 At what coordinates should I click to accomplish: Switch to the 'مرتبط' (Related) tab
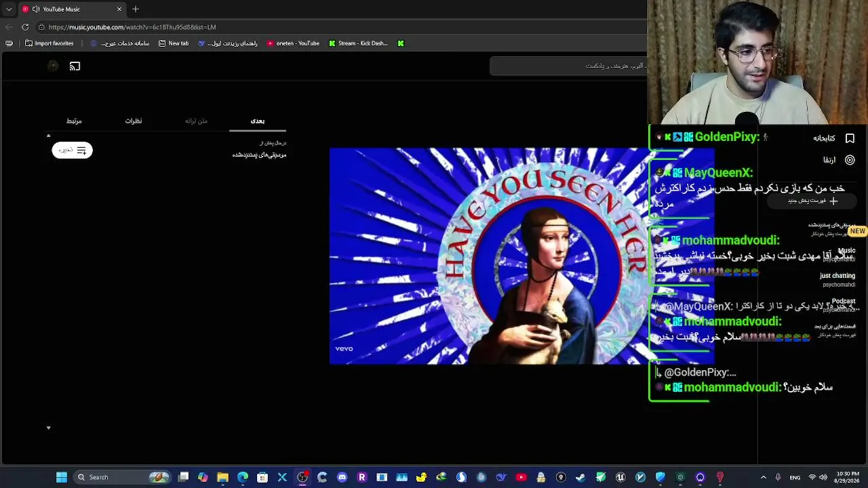[74, 121]
